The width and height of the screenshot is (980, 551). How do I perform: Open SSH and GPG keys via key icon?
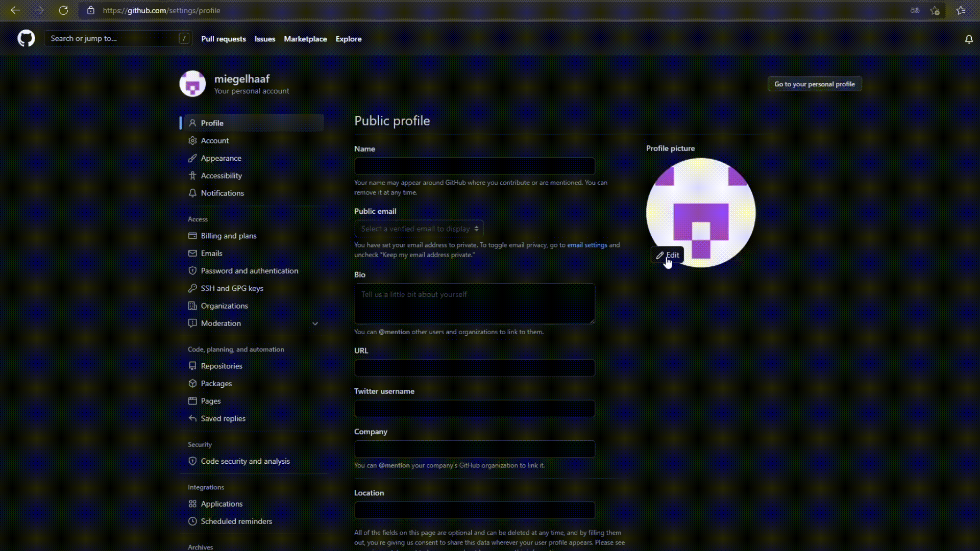(x=192, y=288)
